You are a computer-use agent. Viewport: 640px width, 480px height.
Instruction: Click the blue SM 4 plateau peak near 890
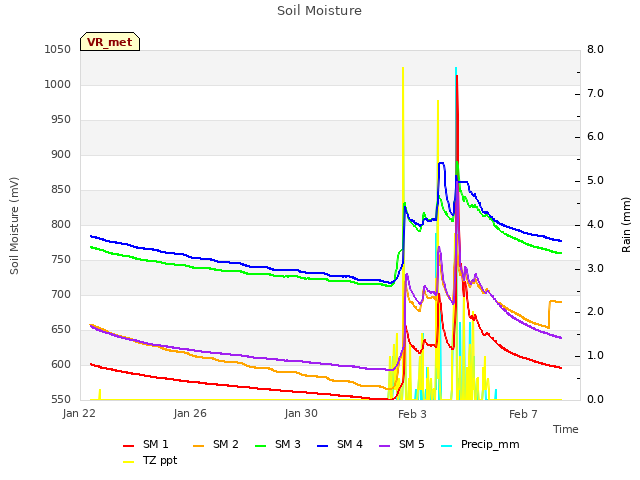coord(441,163)
